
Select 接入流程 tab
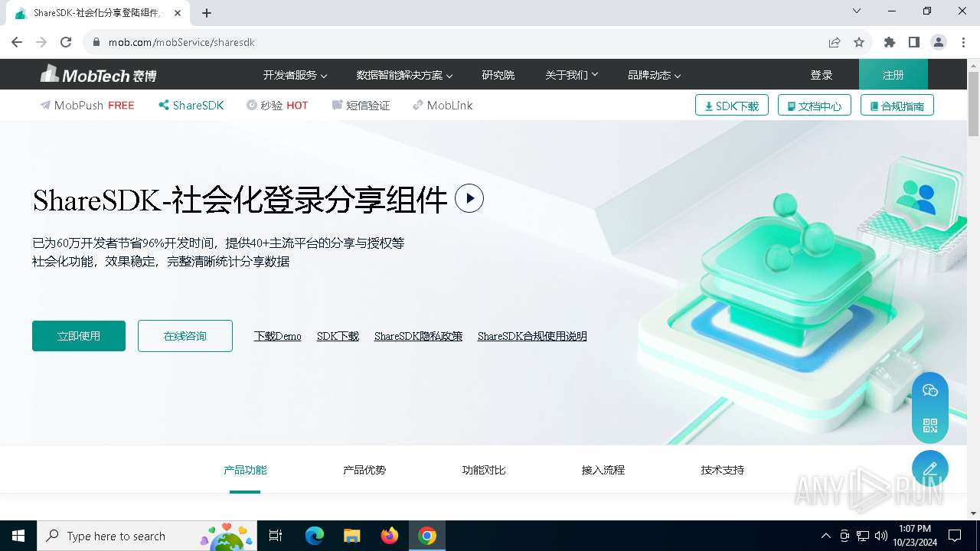603,470
